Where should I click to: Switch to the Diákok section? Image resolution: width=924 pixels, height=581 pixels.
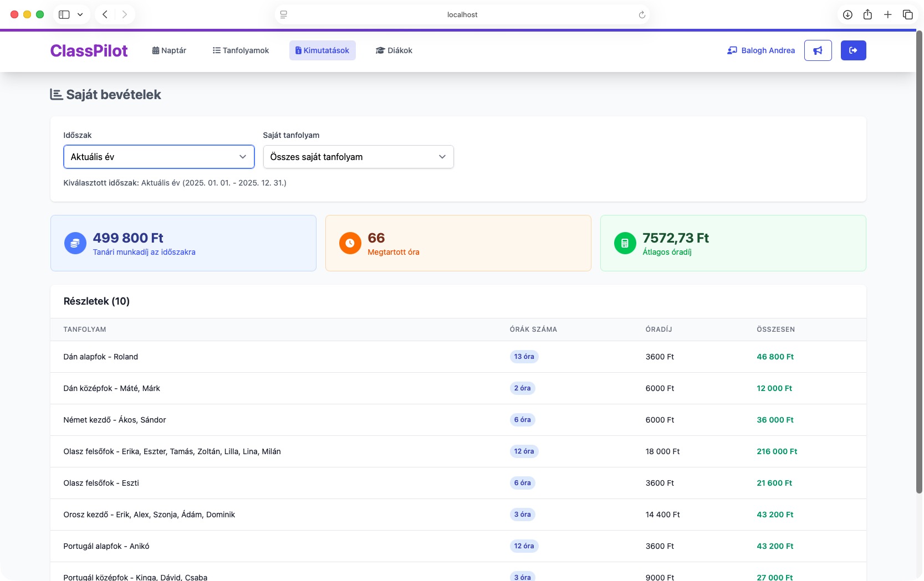394,50
